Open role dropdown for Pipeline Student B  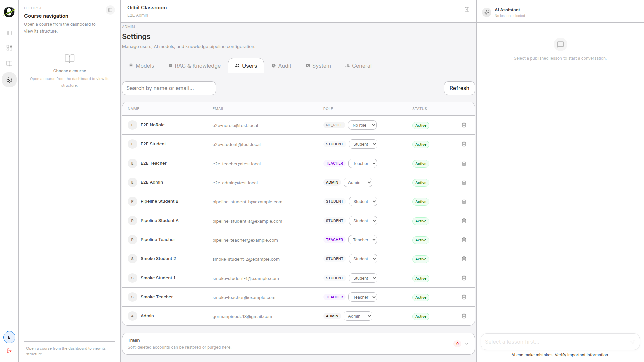[x=363, y=201]
